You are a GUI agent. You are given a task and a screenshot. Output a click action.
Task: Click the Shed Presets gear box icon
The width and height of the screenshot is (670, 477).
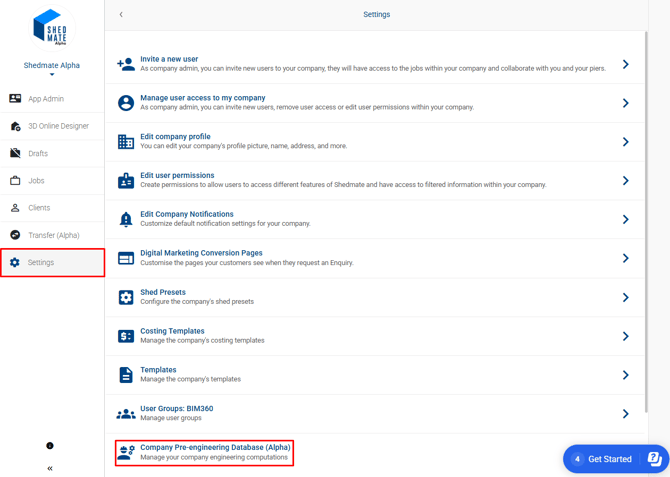coord(126,297)
